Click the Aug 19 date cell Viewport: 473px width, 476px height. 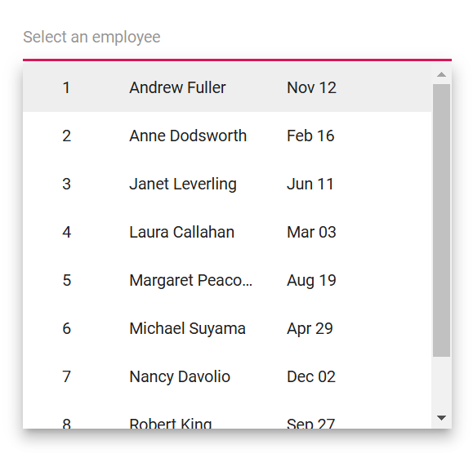(311, 281)
